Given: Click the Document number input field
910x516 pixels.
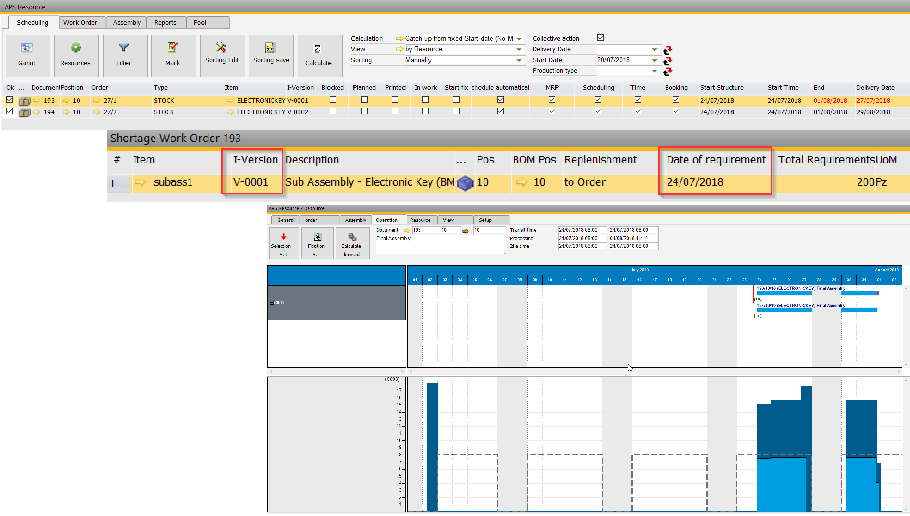Looking at the screenshot, I should pos(425,230).
